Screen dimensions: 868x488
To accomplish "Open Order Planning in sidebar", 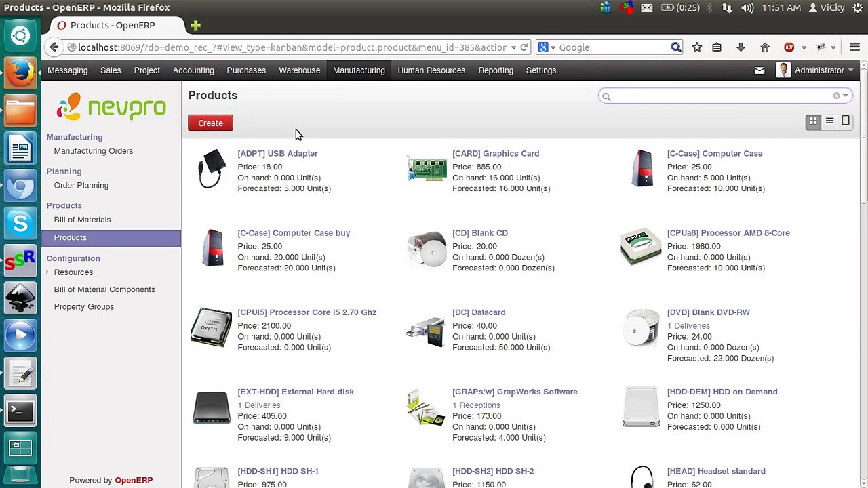I will (x=81, y=186).
